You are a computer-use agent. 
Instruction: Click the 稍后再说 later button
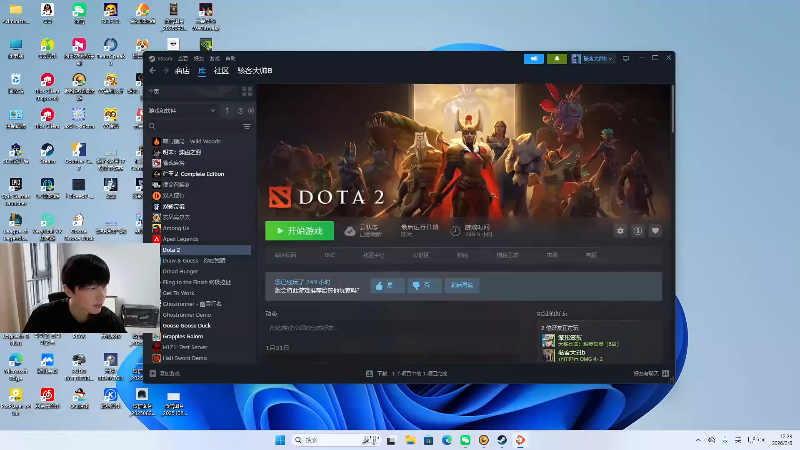coord(462,285)
